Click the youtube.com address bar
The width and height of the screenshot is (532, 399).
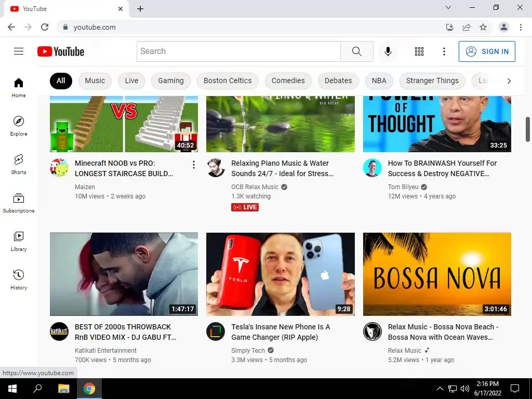tap(251, 27)
